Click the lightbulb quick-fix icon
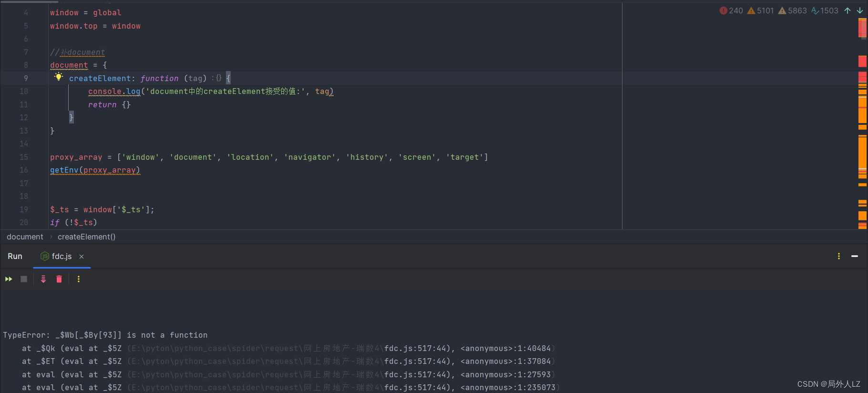The image size is (868, 393). (x=59, y=77)
